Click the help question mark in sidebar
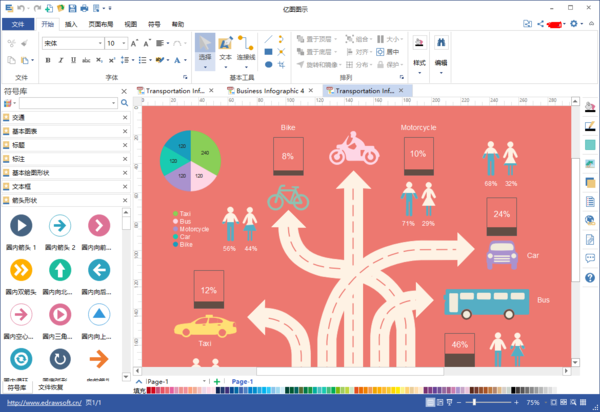Screen dimensions: 600x412 590,277
